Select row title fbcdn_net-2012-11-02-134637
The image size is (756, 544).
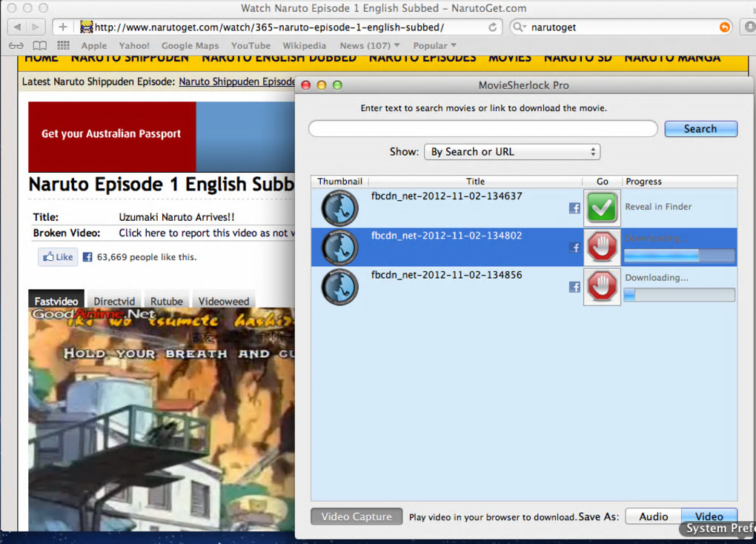446,196
